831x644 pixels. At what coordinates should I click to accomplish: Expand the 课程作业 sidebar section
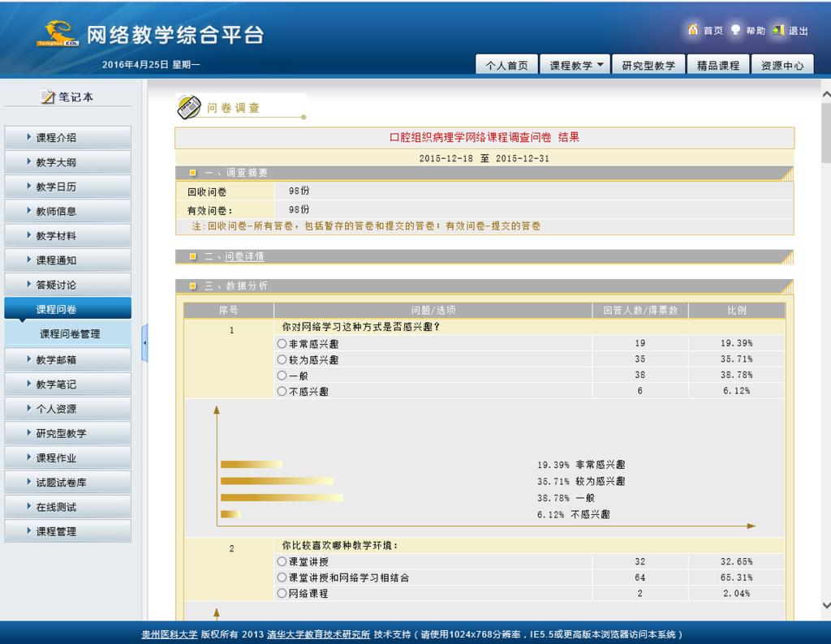click(x=68, y=457)
